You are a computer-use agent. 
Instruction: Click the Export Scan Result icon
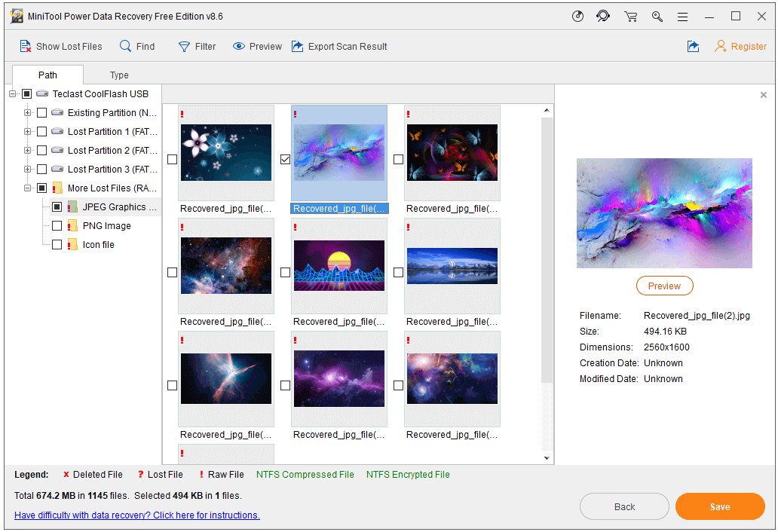[298, 46]
